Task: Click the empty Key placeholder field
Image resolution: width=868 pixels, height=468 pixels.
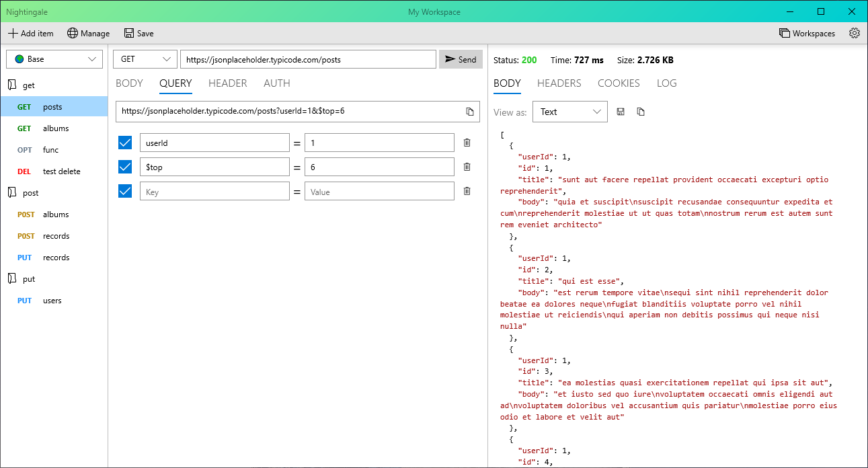Action: (214, 191)
